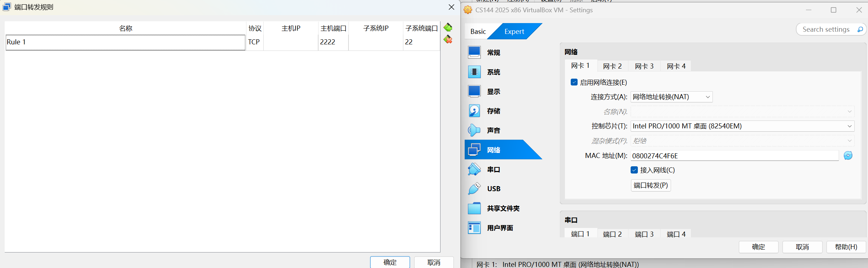
Task: Open the USB settings category
Action: [493, 189]
